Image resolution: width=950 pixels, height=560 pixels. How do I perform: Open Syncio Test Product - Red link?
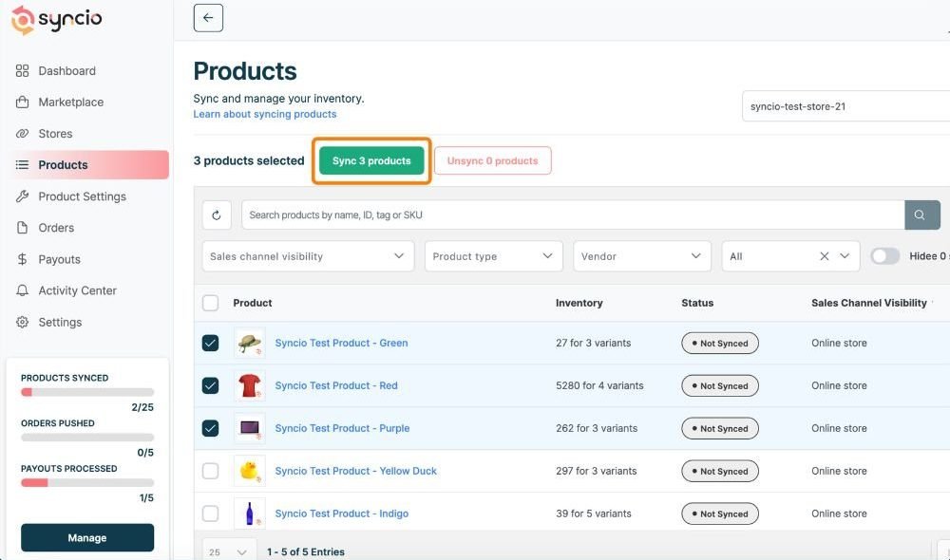coord(336,385)
